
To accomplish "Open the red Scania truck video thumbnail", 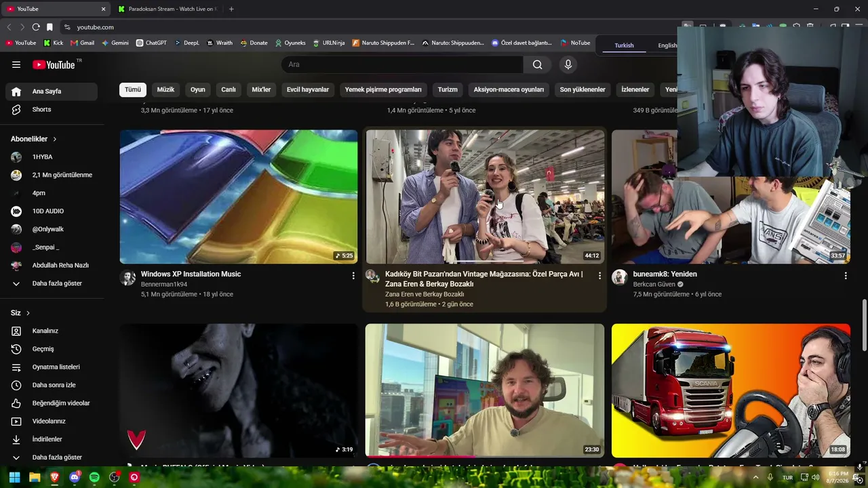I will point(731,390).
